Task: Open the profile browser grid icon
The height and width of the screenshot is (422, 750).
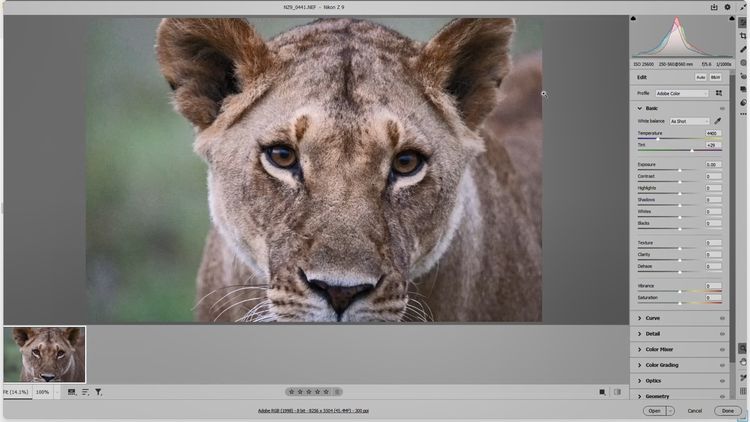Action: tap(718, 93)
